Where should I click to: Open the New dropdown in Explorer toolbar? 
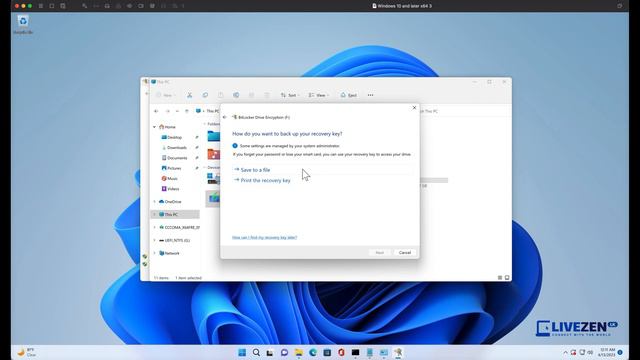(166, 95)
